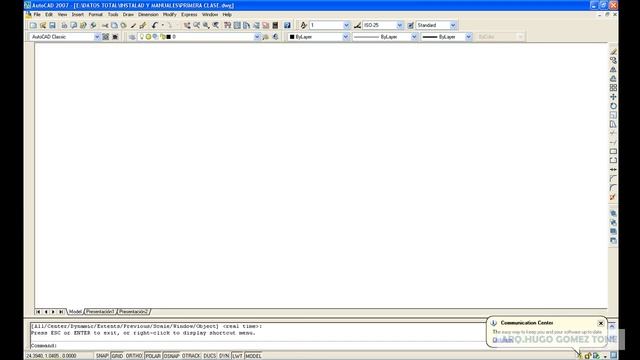Open the Layer Properties Manager icon

[x=132, y=37]
